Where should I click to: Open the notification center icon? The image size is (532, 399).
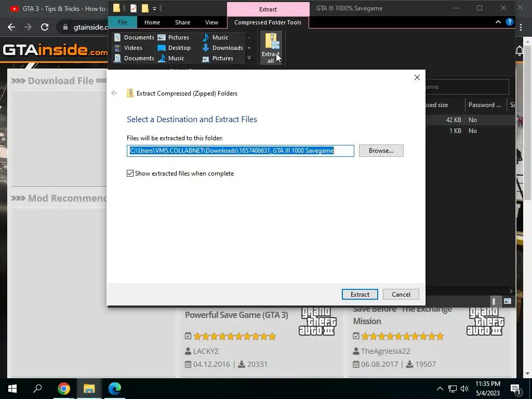[516, 389]
